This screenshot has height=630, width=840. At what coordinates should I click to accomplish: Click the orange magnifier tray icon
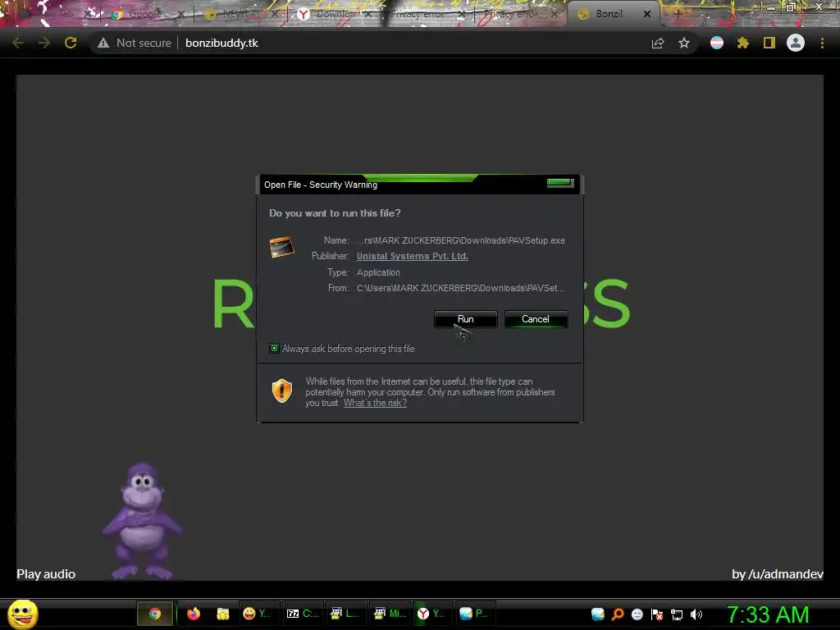618,614
